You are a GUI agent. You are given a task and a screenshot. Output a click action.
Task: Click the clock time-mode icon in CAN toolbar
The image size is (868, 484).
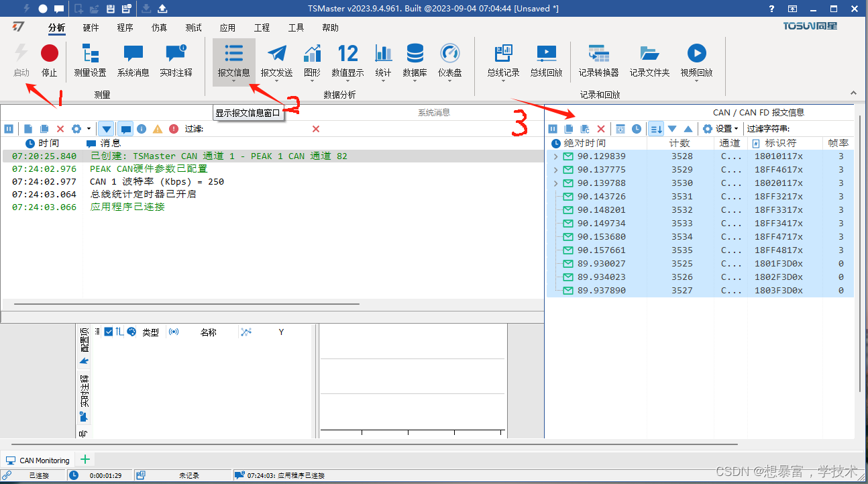(637, 129)
